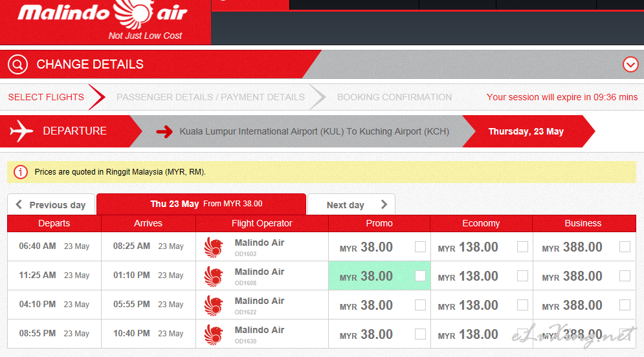Select Business fare for the 04:10 PM flight
644x357 pixels.
(x=625, y=305)
